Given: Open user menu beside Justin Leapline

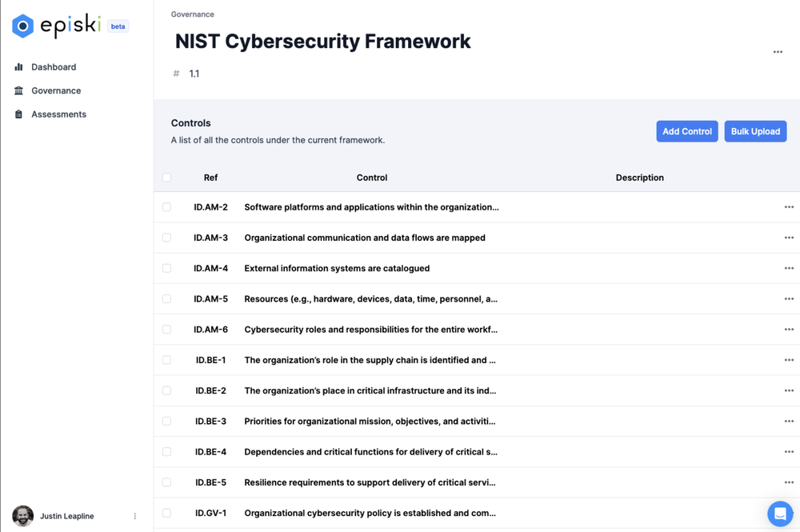Looking at the screenshot, I should click(x=135, y=516).
